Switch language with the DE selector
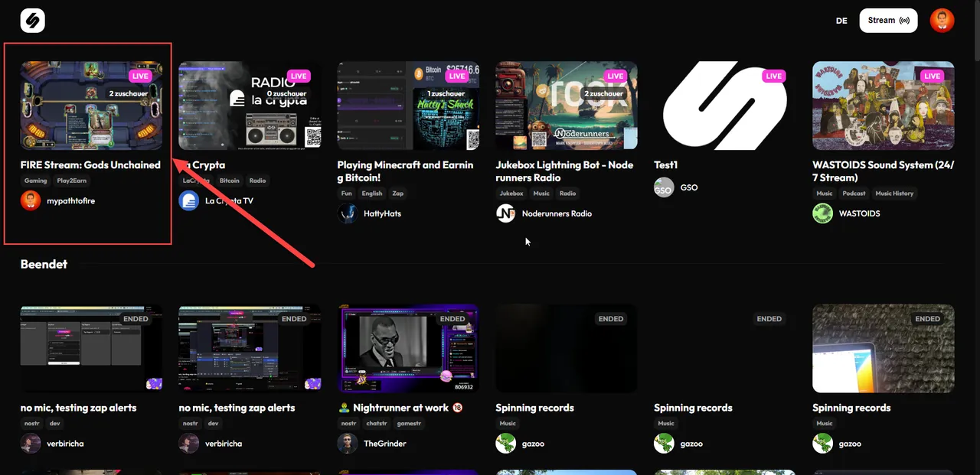The width and height of the screenshot is (980, 475). coord(841,21)
